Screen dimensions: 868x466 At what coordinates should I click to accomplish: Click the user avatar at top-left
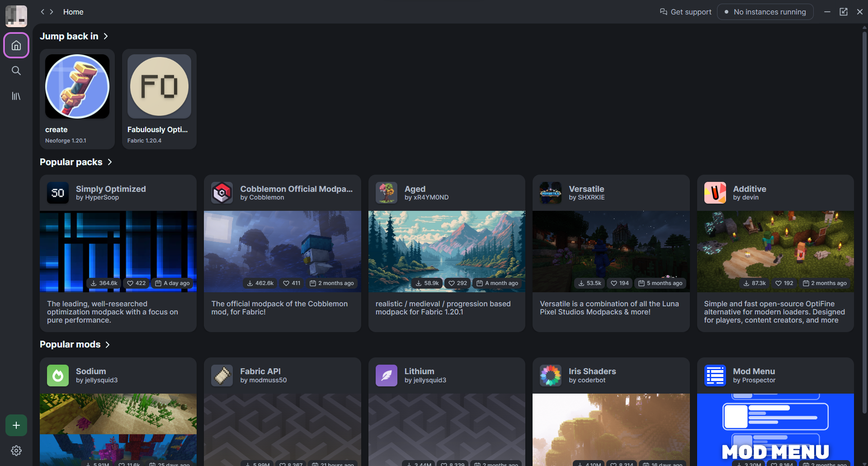pyautogui.click(x=16, y=16)
